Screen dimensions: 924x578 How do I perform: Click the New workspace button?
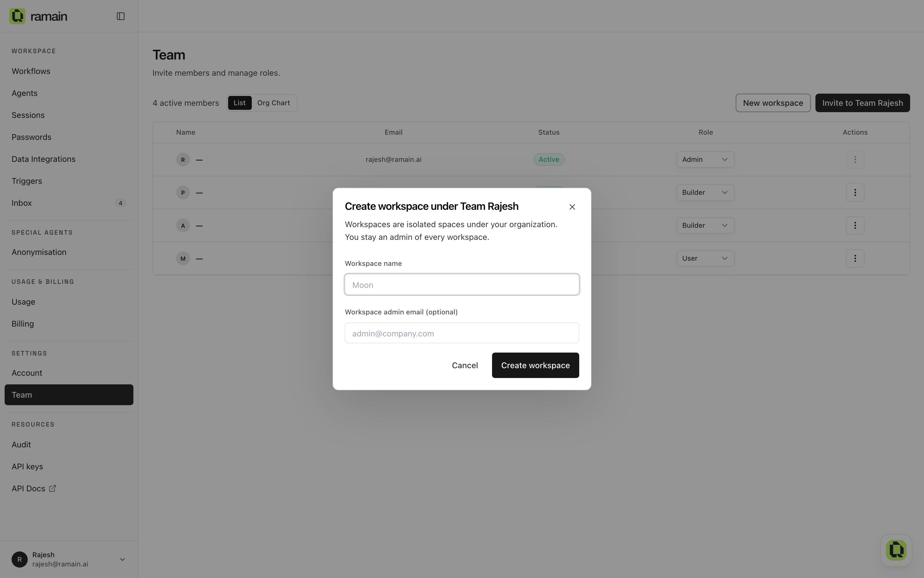[773, 103]
